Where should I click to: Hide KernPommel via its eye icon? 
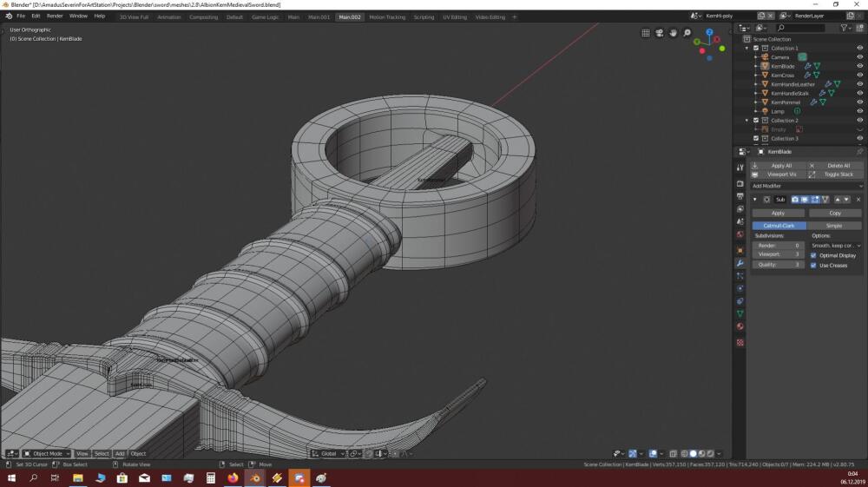tap(859, 102)
